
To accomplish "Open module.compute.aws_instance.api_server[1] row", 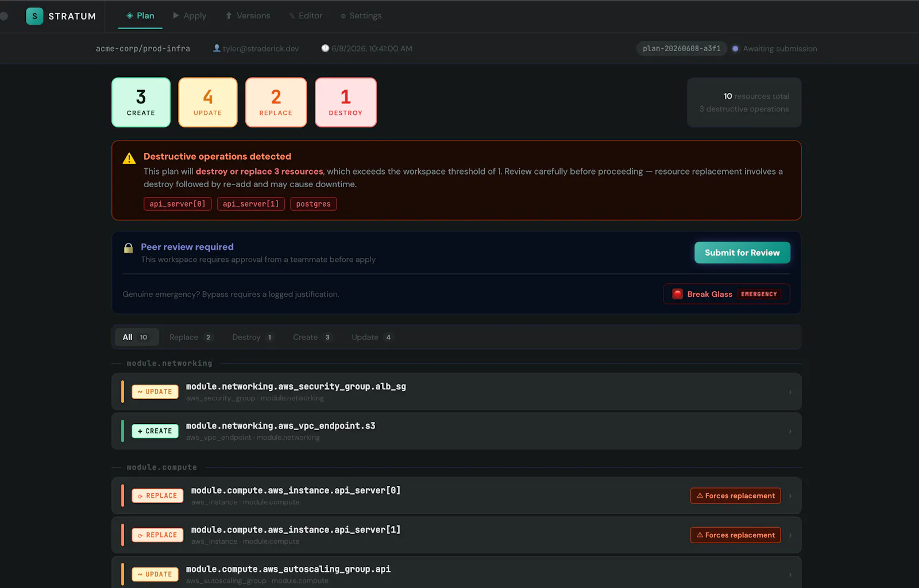I will pyautogui.click(x=457, y=535).
